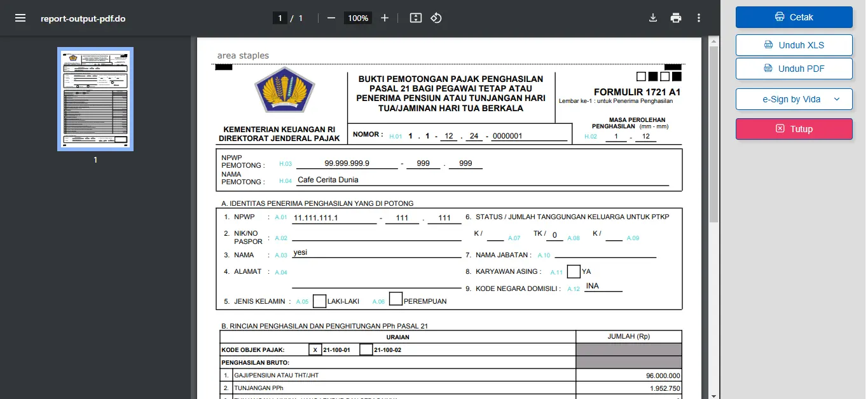
Task: Zoom out using the minus icon
Action: coord(331,18)
